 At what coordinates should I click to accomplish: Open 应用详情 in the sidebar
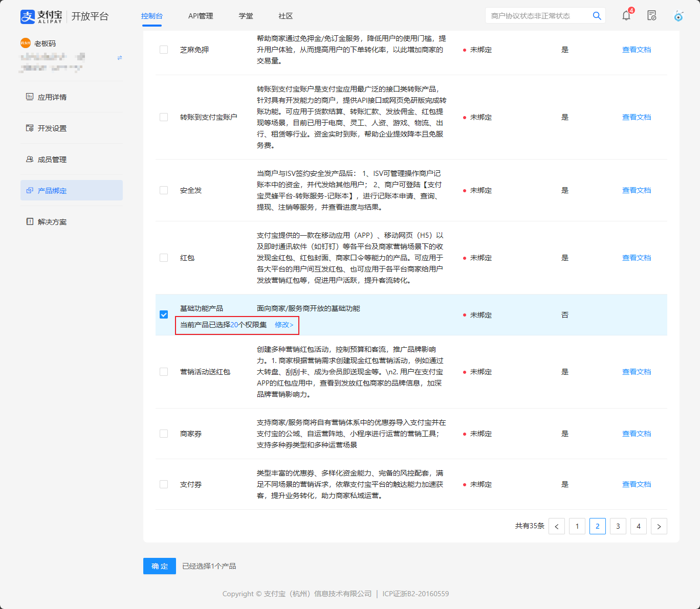pos(52,97)
